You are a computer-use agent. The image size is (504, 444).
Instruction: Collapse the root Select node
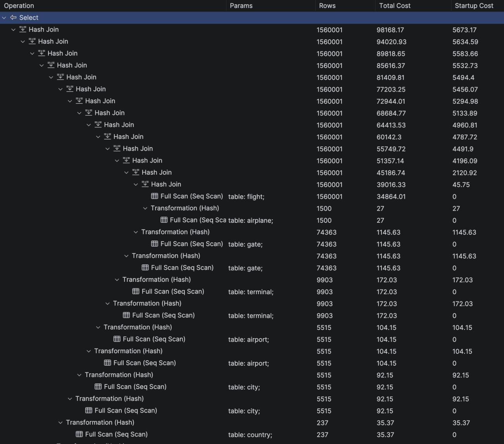pos(4,18)
